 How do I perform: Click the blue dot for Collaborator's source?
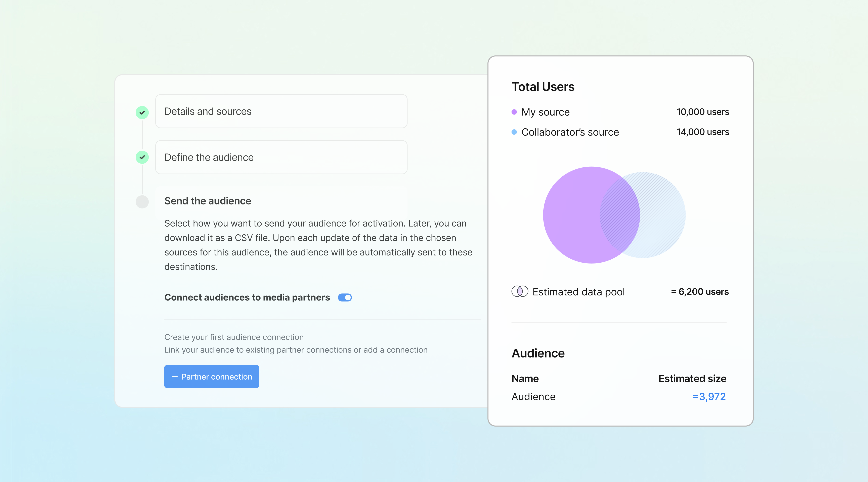point(514,132)
